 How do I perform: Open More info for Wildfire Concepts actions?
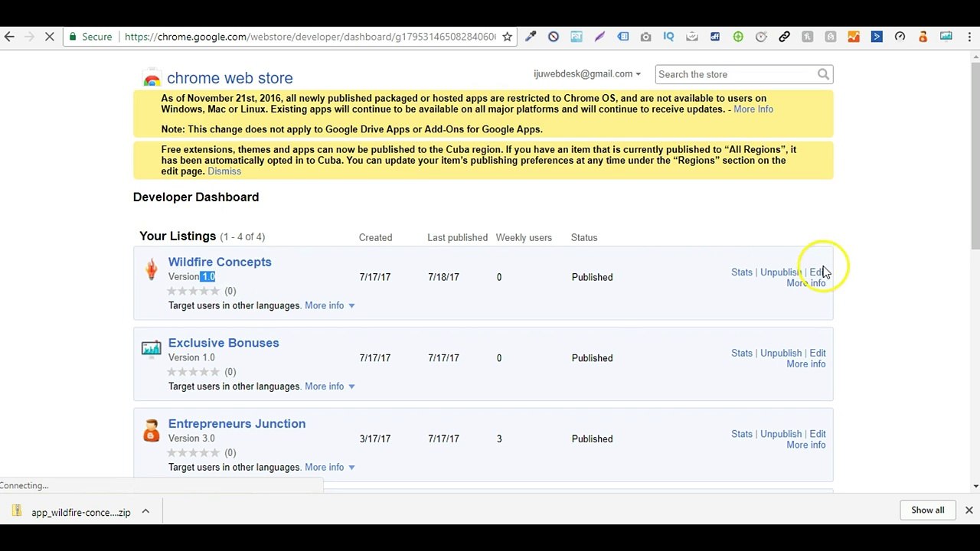[806, 283]
